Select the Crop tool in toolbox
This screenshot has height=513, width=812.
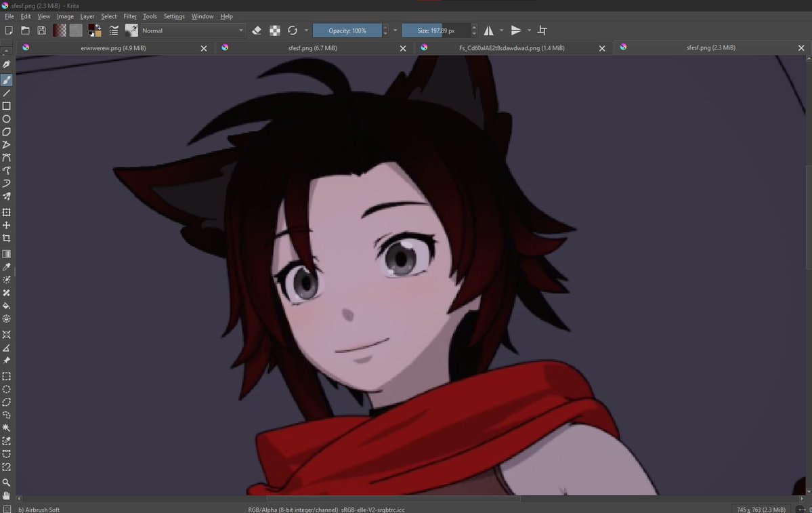(6, 238)
